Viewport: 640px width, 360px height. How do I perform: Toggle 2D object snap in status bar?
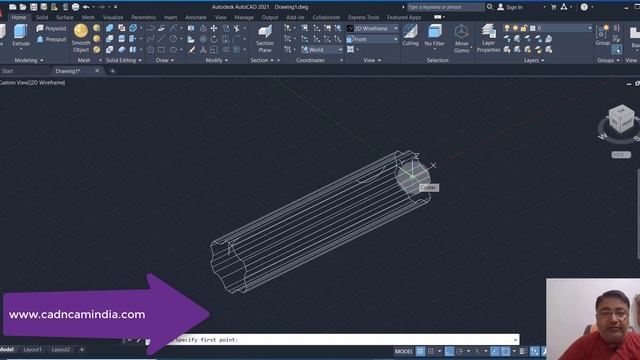click(x=505, y=351)
